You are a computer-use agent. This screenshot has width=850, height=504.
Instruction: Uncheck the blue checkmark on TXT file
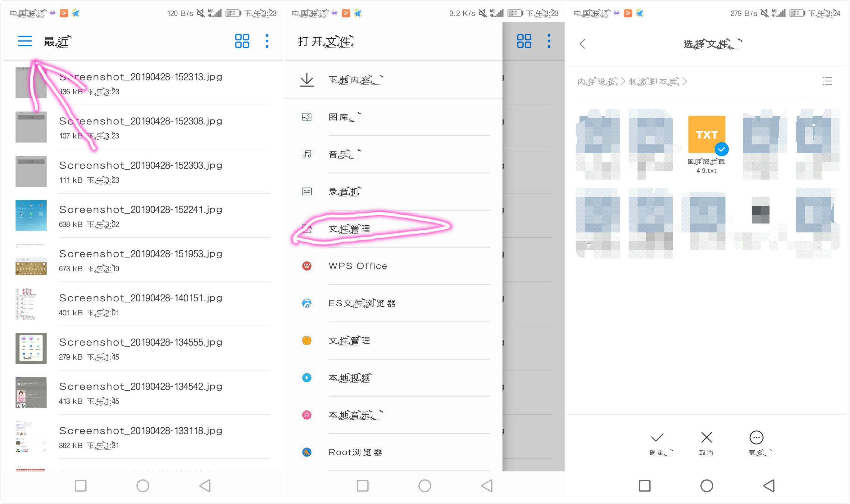721,149
